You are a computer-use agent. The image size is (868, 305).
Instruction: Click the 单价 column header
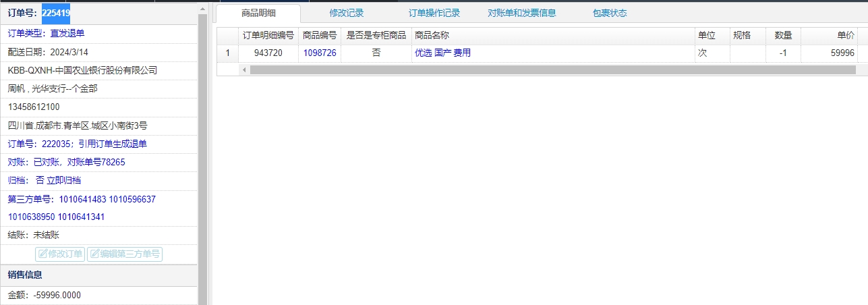pyautogui.click(x=829, y=35)
